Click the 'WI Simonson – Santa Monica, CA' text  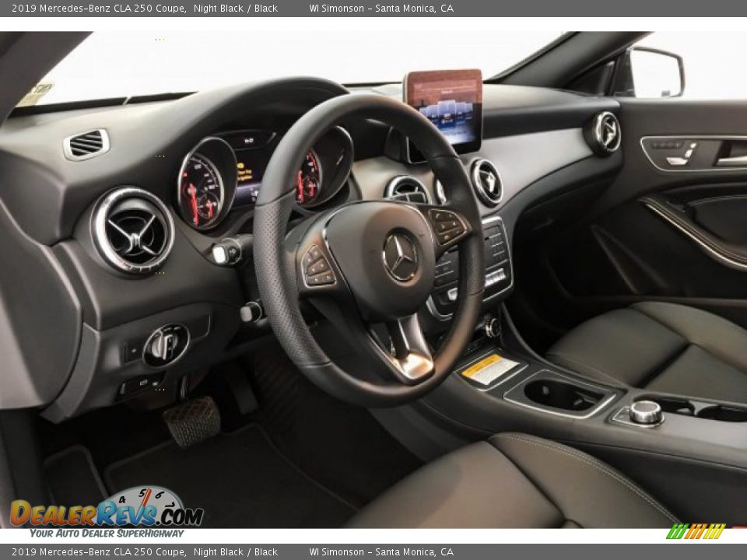click(397, 8)
